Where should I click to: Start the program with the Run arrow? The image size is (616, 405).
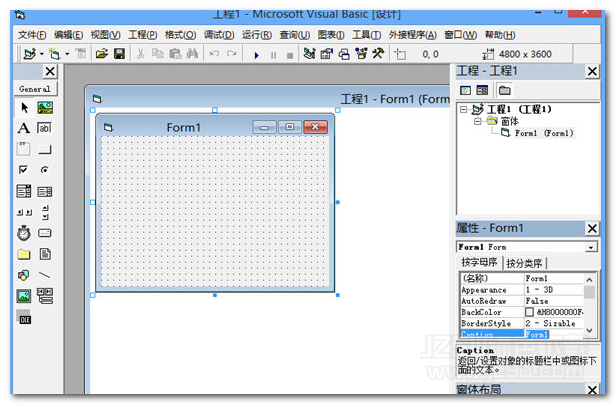tap(257, 55)
